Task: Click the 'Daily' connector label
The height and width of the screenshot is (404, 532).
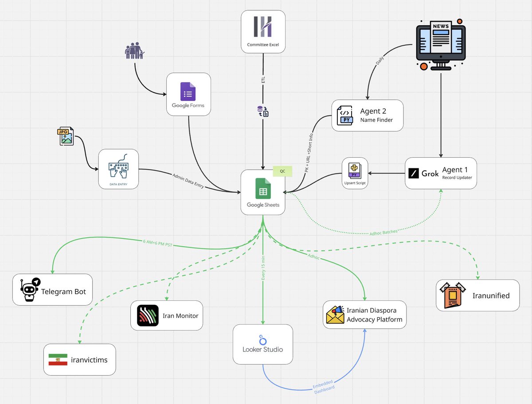Action: [380, 61]
